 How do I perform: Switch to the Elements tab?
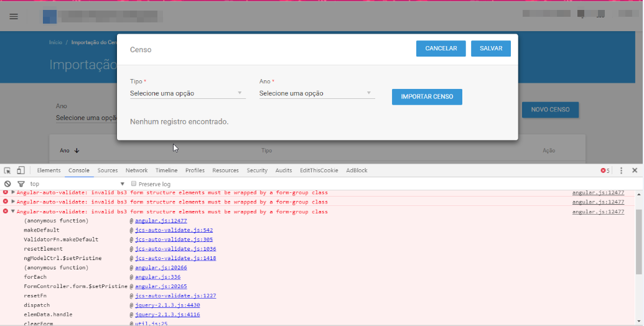point(49,170)
